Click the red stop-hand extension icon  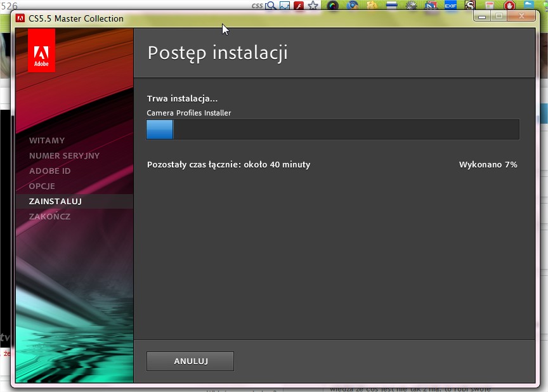(x=509, y=5)
